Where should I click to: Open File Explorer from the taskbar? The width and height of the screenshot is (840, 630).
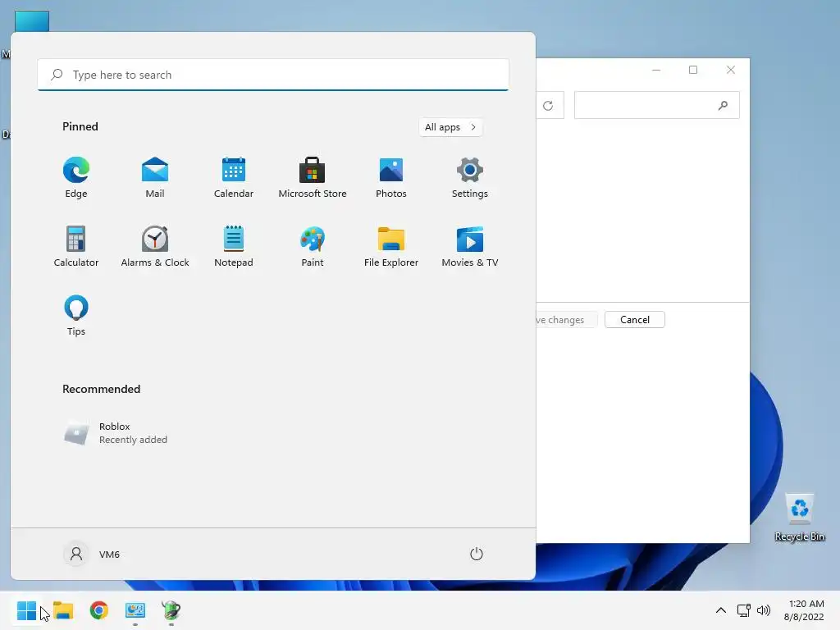pyautogui.click(x=63, y=610)
